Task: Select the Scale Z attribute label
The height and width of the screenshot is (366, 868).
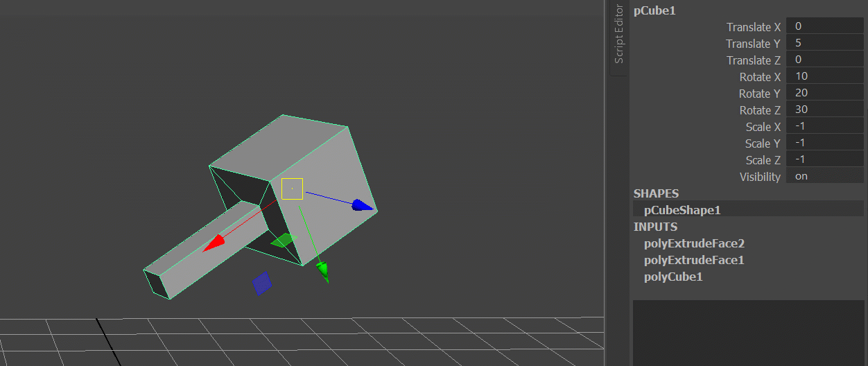Action: pos(763,160)
